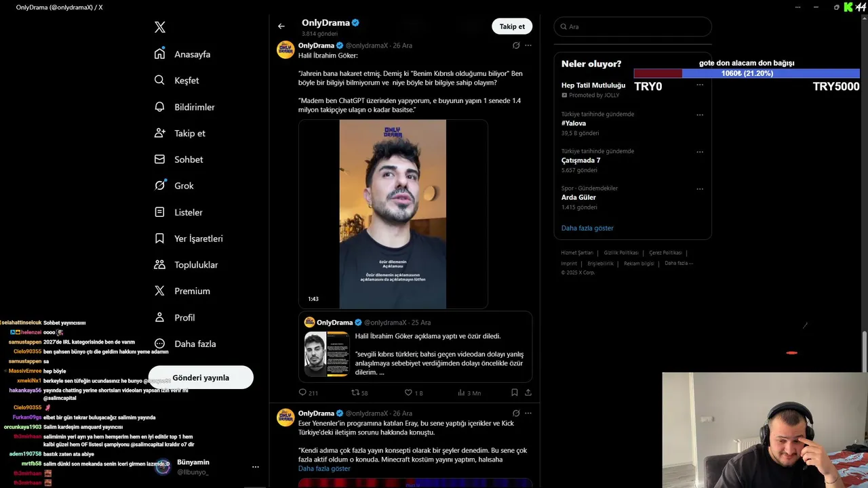Viewport: 868px width, 488px height.
Task: Click the X logo in sidebar
Action: point(160,27)
